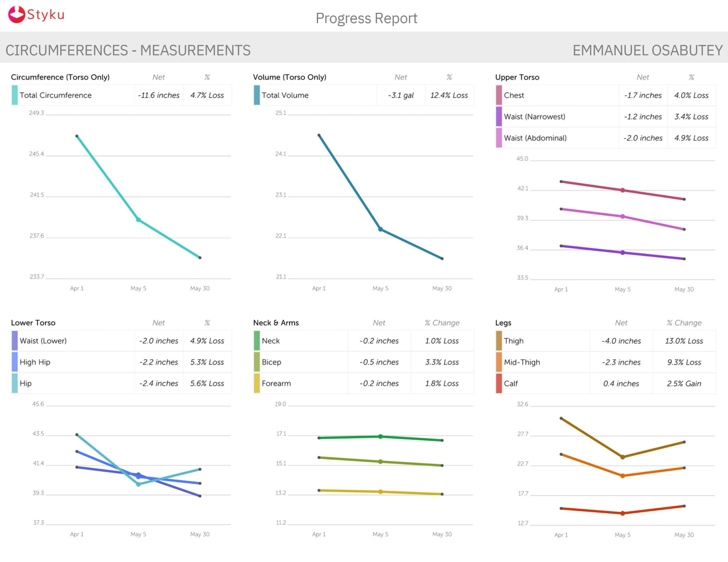728x562 pixels.
Task: Click the May 5 point on Forearm line
Action: (380, 492)
